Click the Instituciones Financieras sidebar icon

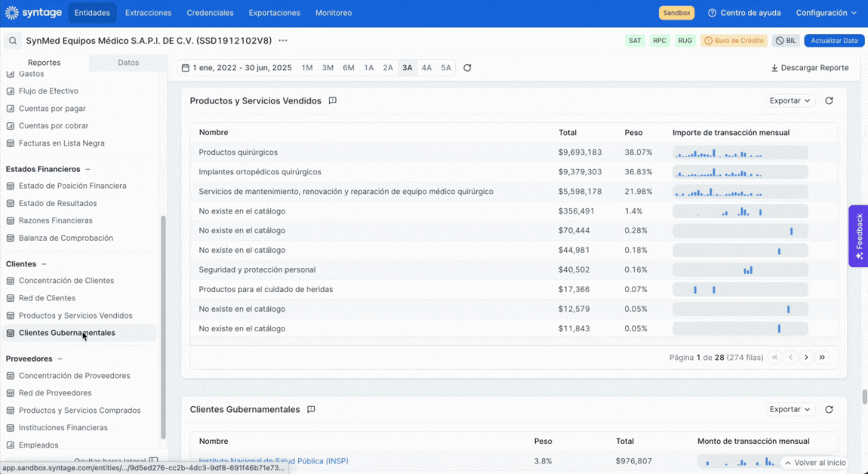click(x=10, y=427)
